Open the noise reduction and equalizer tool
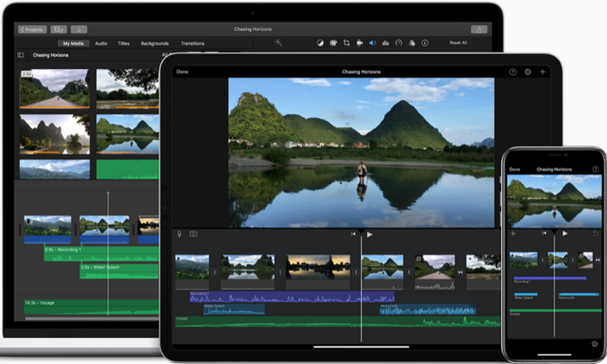This screenshot has height=364, width=607. click(x=386, y=43)
